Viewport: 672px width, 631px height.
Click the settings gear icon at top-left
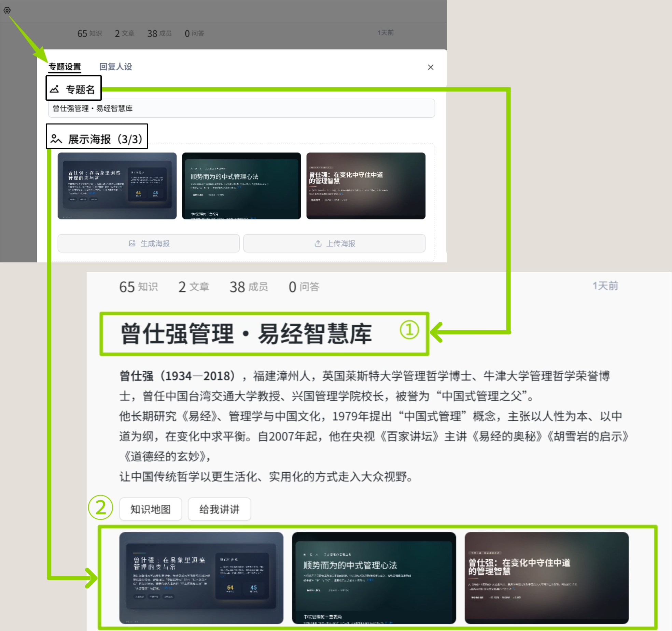point(7,10)
